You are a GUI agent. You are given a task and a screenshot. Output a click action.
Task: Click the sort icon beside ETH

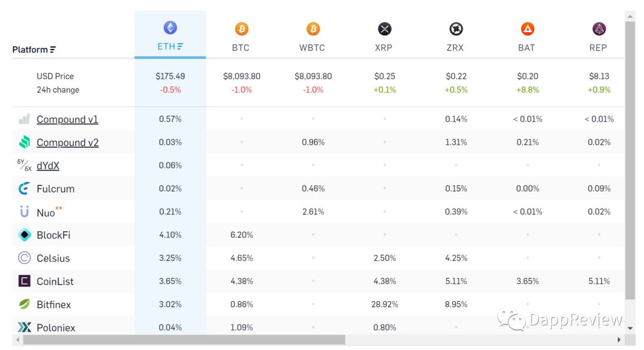[180, 47]
